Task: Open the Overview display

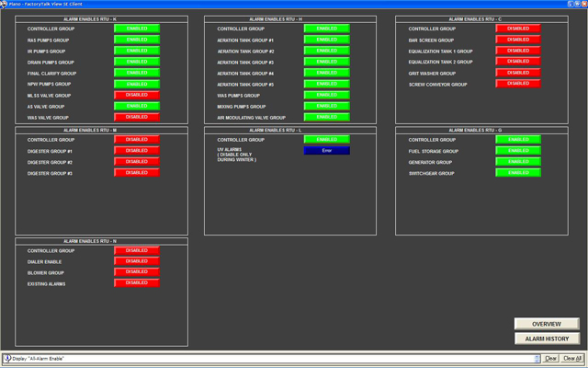Action: pyautogui.click(x=547, y=324)
